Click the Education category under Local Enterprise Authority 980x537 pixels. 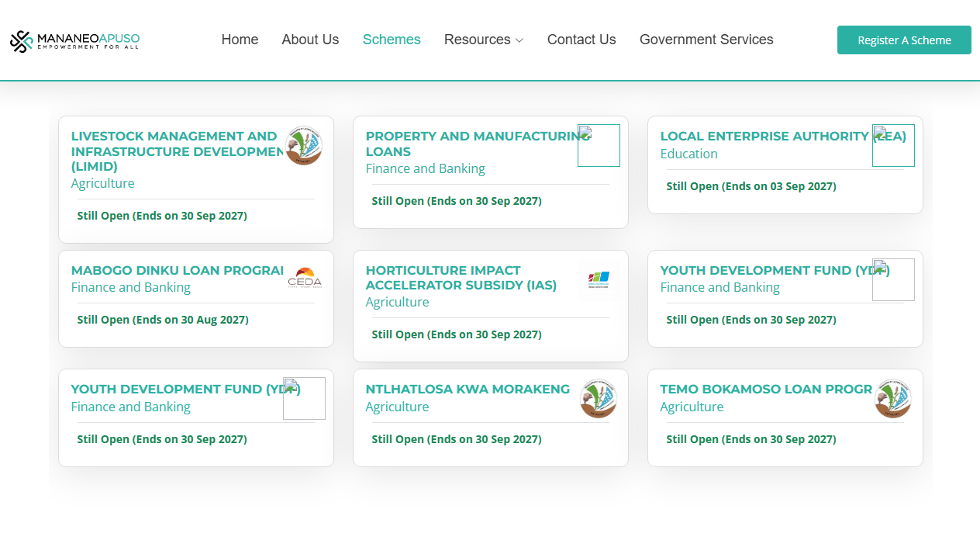click(688, 154)
